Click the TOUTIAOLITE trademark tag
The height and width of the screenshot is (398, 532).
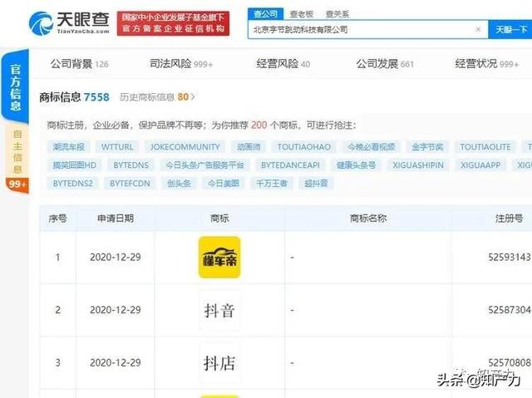click(485, 147)
